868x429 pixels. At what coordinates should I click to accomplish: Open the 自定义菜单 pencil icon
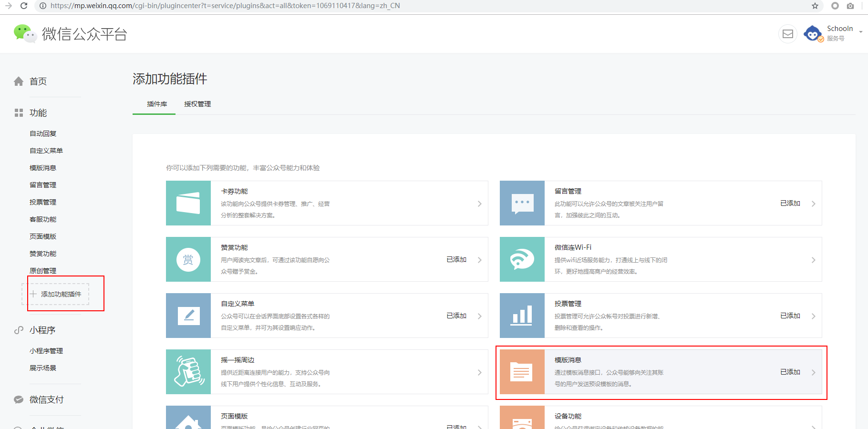pos(188,316)
